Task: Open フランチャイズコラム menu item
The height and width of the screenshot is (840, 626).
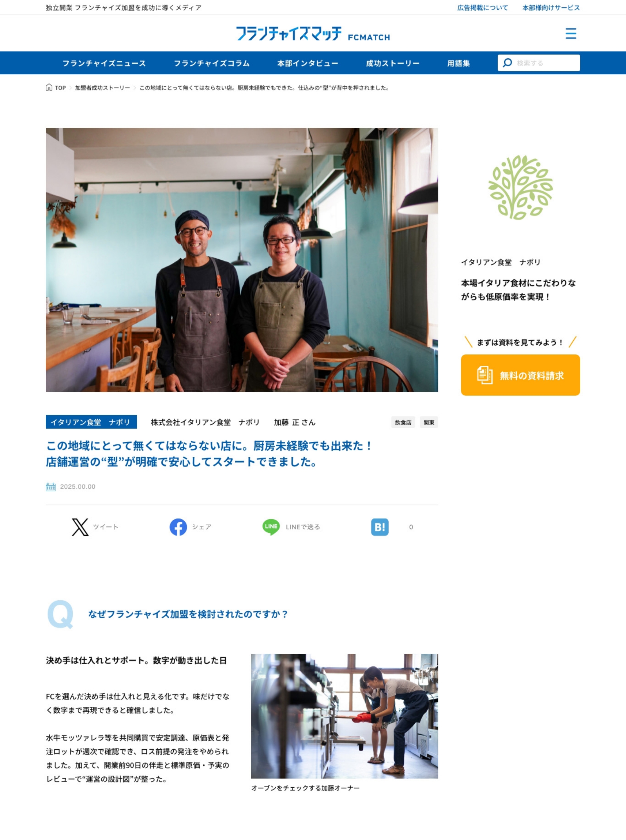Action: (211, 63)
